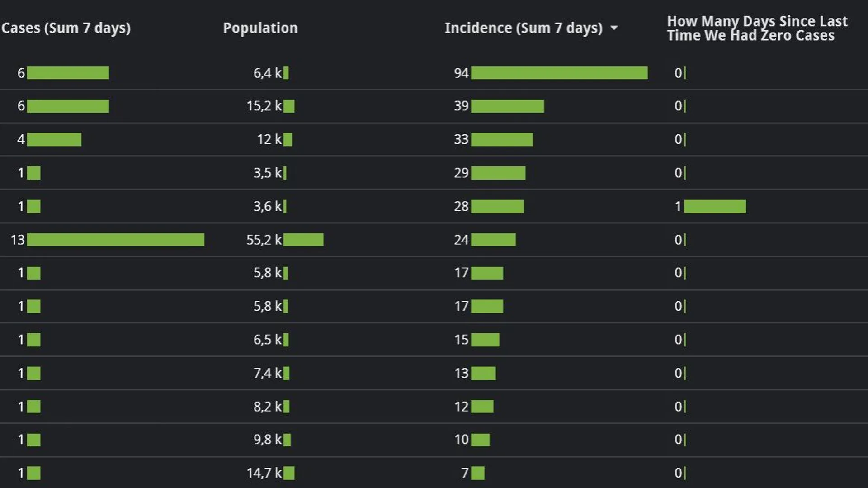Select the cases cell showing 4
This screenshot has width=868, height=488.
[x=21, y=139]
